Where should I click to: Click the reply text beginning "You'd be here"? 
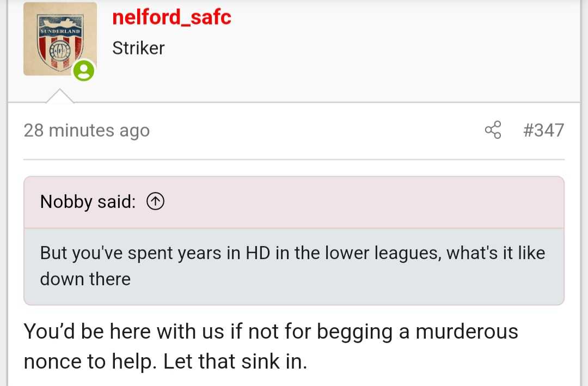tap(271, 346)
